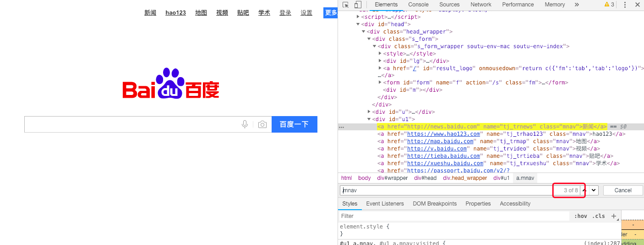Expand the div id="lg" node
The height and width of the screenshot is (245, 644).
coord(380,61)
